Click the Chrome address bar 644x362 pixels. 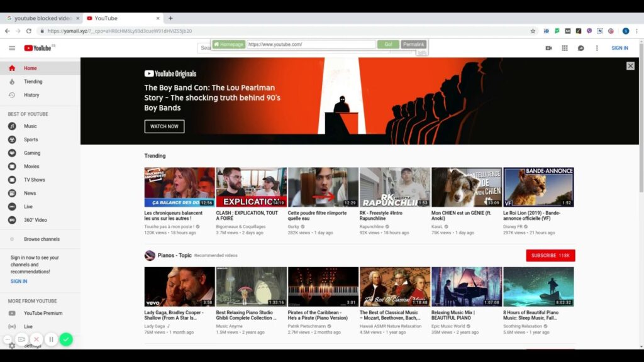pos(284,31)
